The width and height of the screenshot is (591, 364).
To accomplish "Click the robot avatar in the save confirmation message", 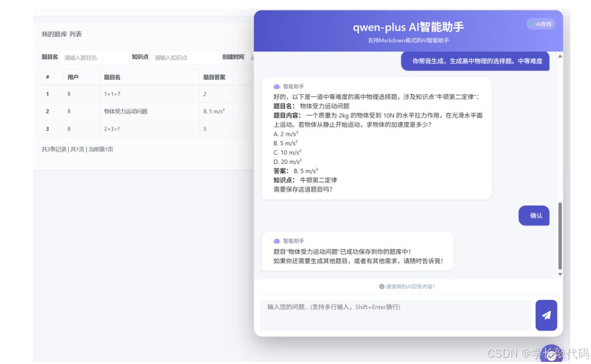I will pyautogui.click(x=277, y=241).
